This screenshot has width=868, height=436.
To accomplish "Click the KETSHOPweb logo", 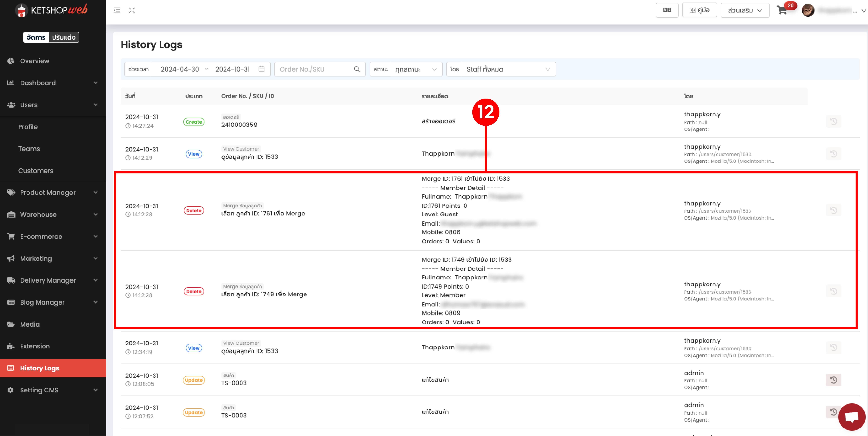I will (51, 10).
